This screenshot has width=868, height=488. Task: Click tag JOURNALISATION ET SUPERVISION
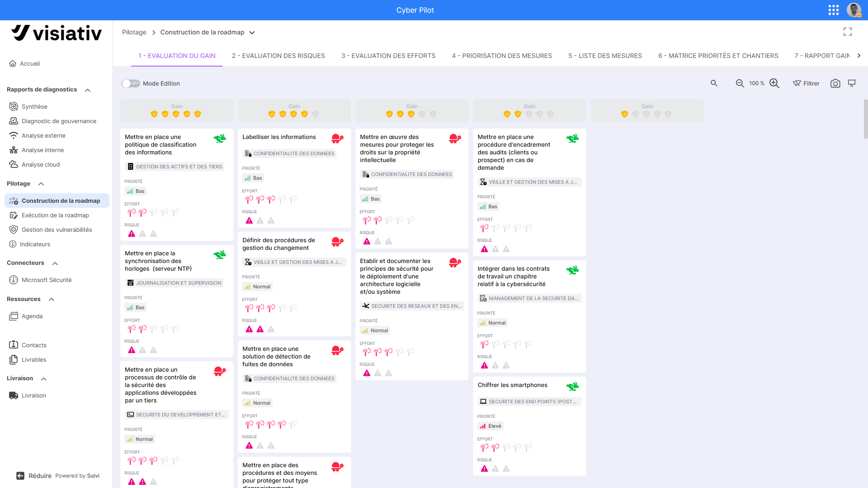174,283
